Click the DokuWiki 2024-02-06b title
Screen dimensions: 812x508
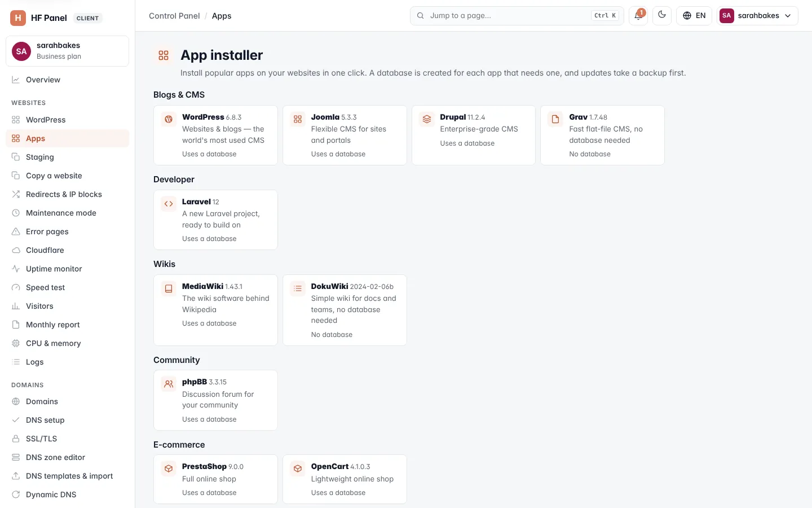pos(352,286)
